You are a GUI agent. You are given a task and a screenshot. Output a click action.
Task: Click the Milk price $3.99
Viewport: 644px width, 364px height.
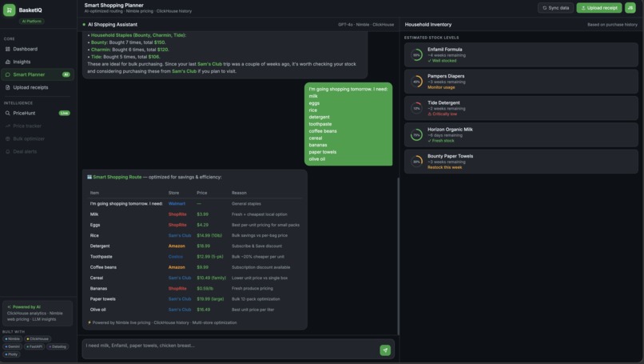(202, 214)
